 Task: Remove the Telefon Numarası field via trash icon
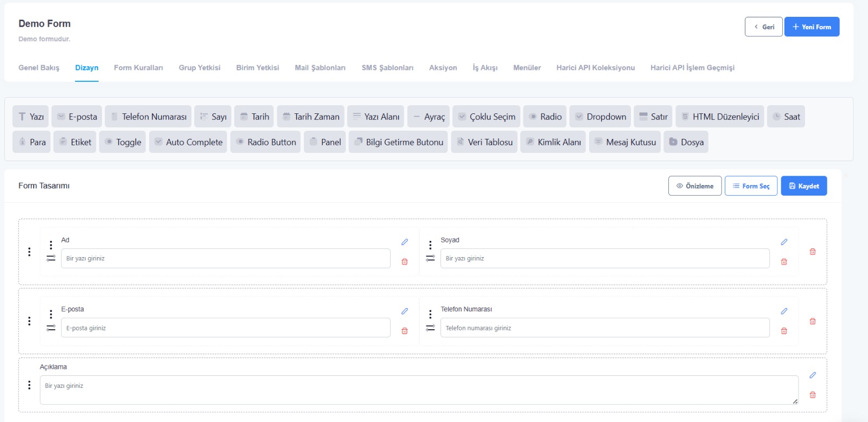tap(783, 331)
